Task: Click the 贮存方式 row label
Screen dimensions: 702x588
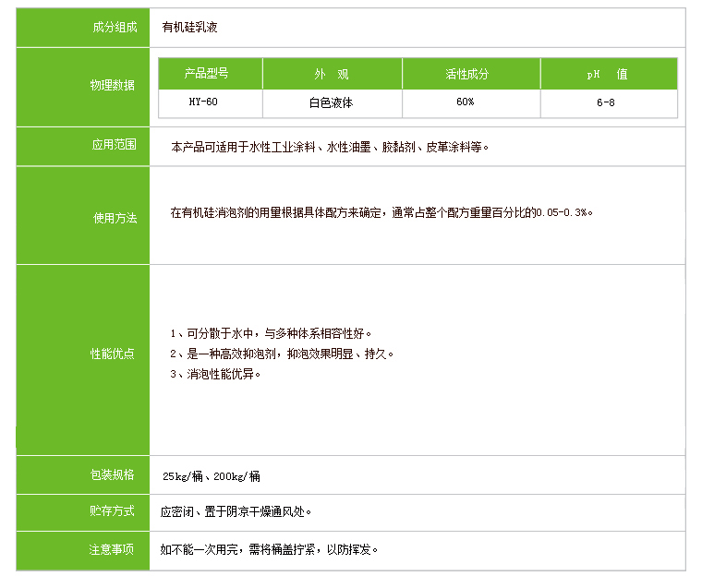Action: click(x=112, y=511)
